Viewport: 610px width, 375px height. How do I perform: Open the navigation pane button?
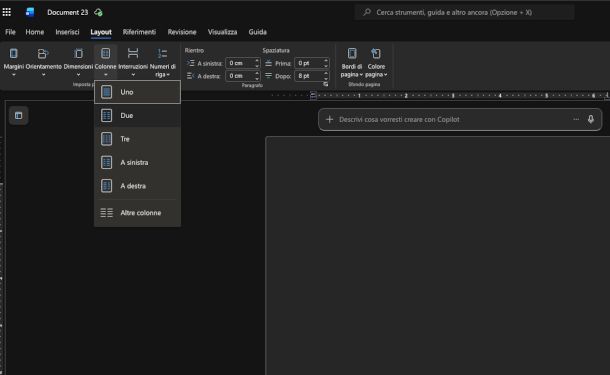pyautogui.click(x=18, y=116)
